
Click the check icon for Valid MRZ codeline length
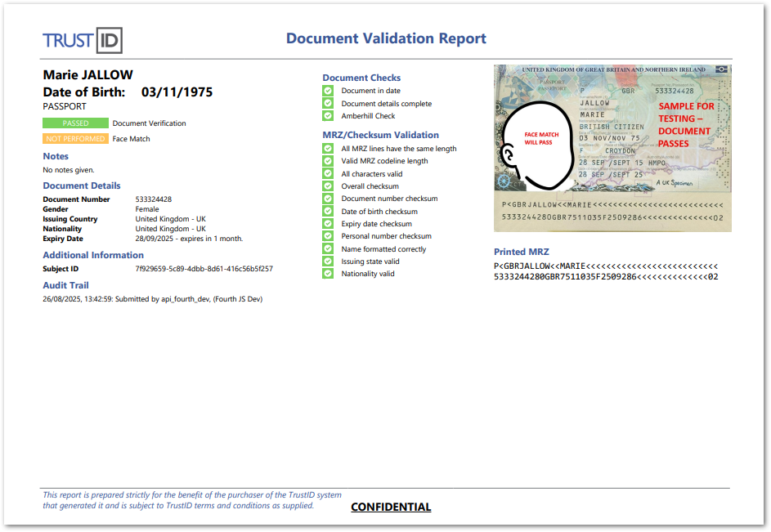(328, 161)
